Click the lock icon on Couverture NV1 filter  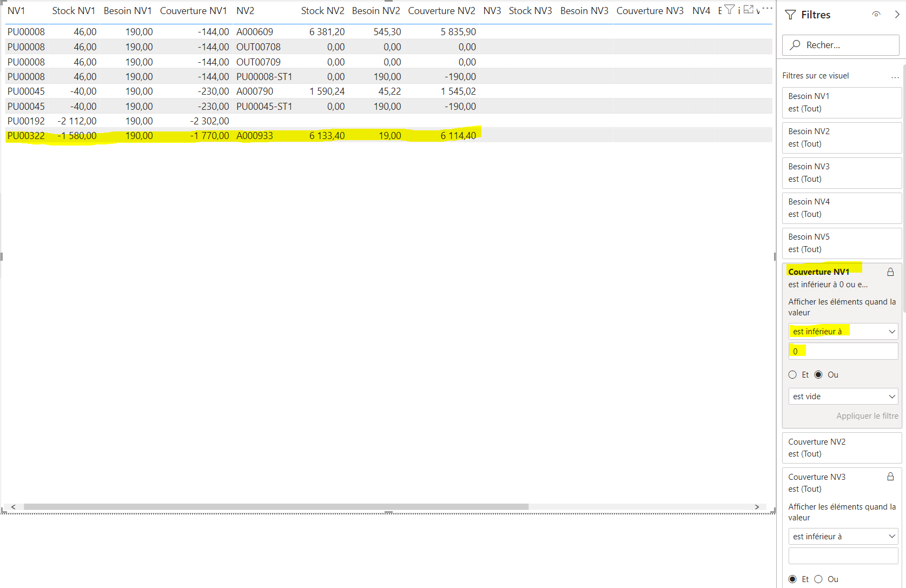[890, 272]
